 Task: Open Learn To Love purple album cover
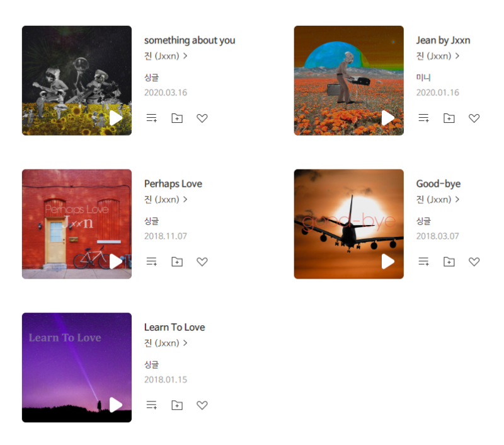tap(77, 367)
